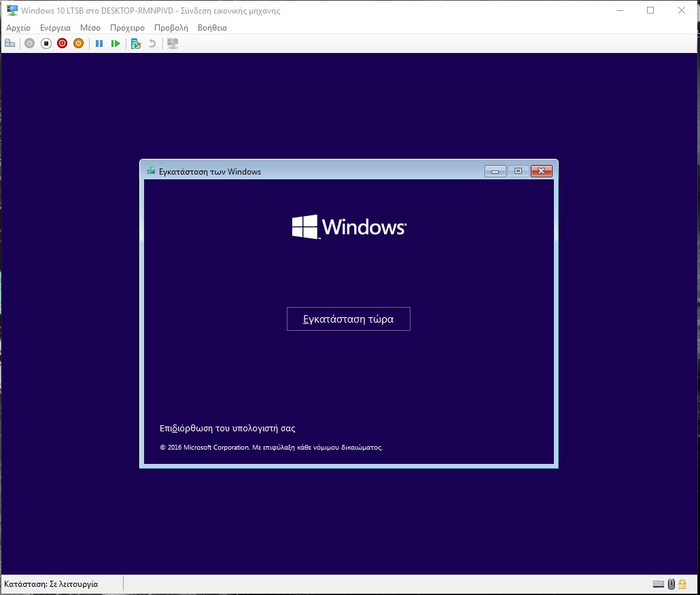Image resolution: width=700 pixels, height=595 pixels.
Task: Click the Κατάσταση: Σε λειτουργία status text
Action: point(51,584)
